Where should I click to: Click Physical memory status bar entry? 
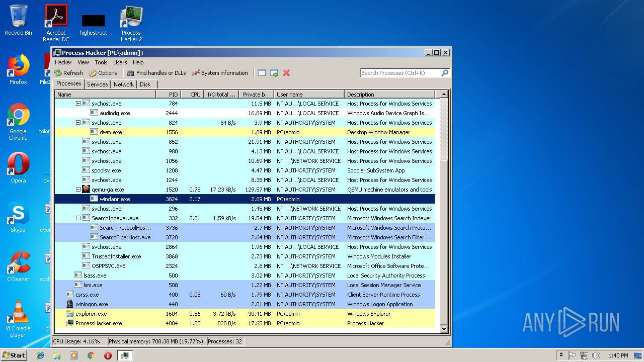coord(156,341)
